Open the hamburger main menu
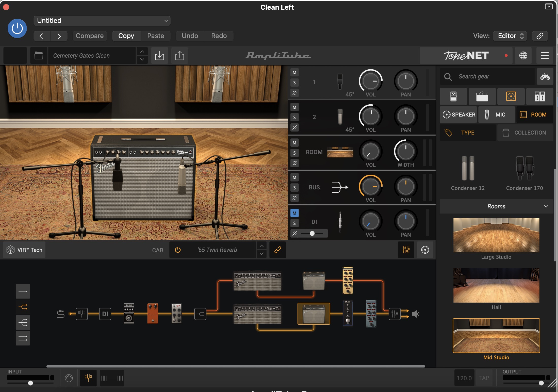 (545, 55)
